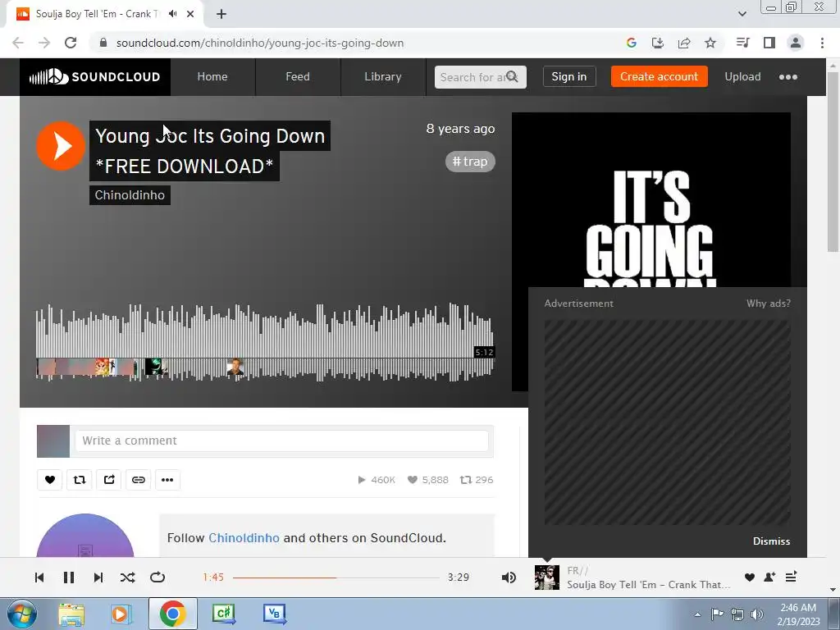This screenshot has width=840, height=630.
Task: Open the Windows Start menu
Action: point(22,614)
